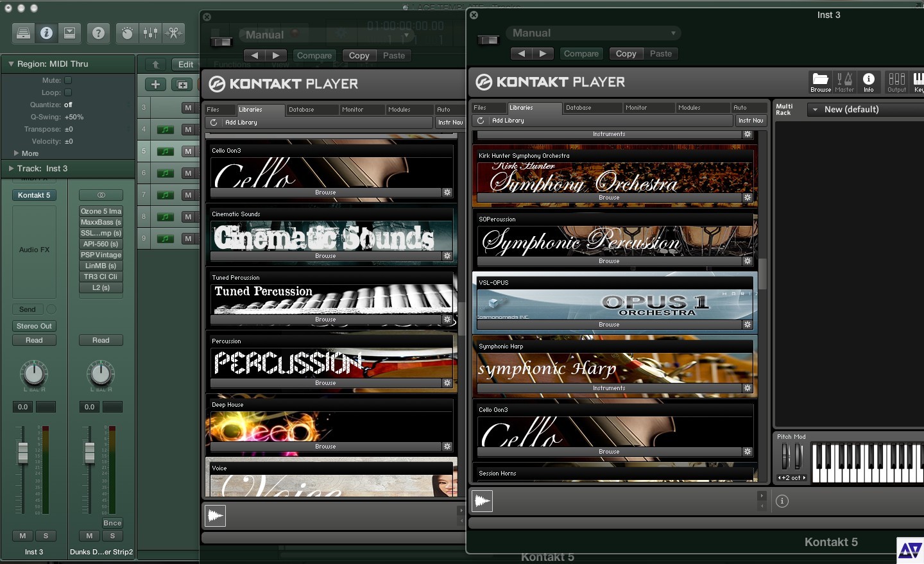Screen dimensions: 924x564
Task: Open Manual preset dropdown in left plugin window
Action: coord(327,35)
